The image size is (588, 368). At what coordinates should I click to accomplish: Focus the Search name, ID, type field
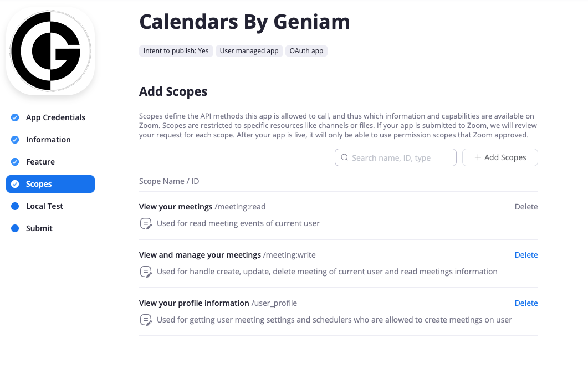(x=401, y=158)
